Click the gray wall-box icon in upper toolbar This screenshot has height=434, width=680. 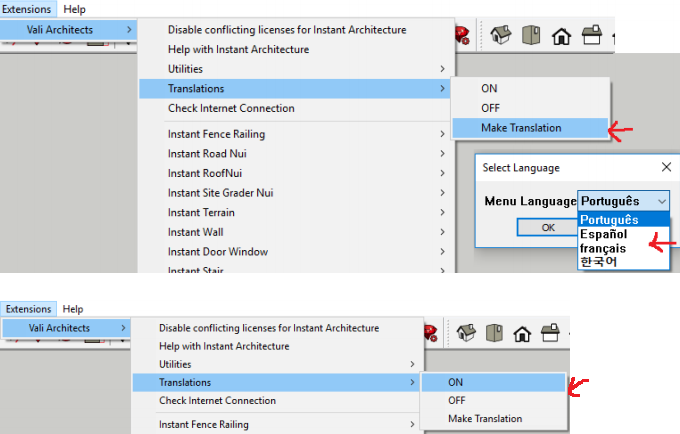coord(531,35)
